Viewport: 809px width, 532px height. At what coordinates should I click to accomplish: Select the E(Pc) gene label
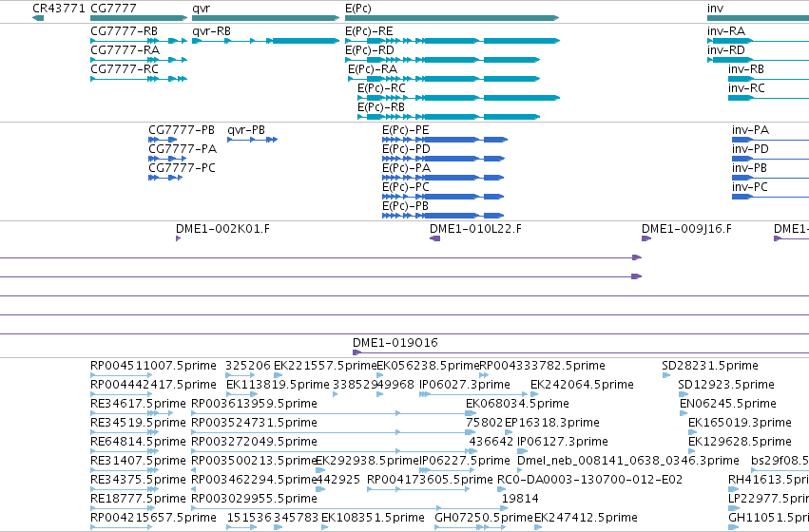[358, 9]
